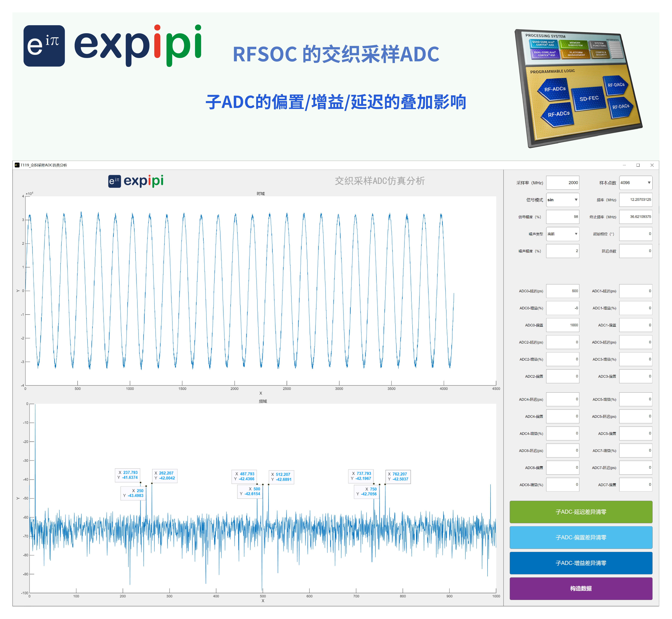Click the ADC3-偏置 input field
This screenshot has height=619, width=672.
[x=636, y=377]
